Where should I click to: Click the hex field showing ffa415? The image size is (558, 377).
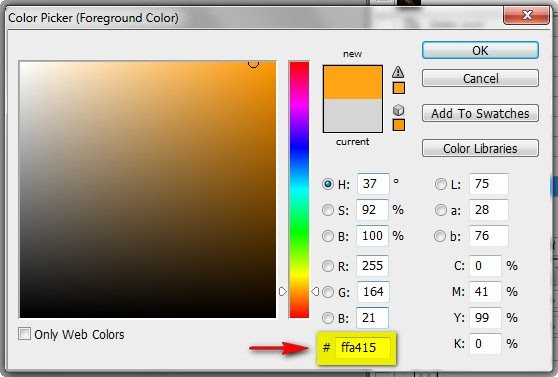tap(363, 347)
